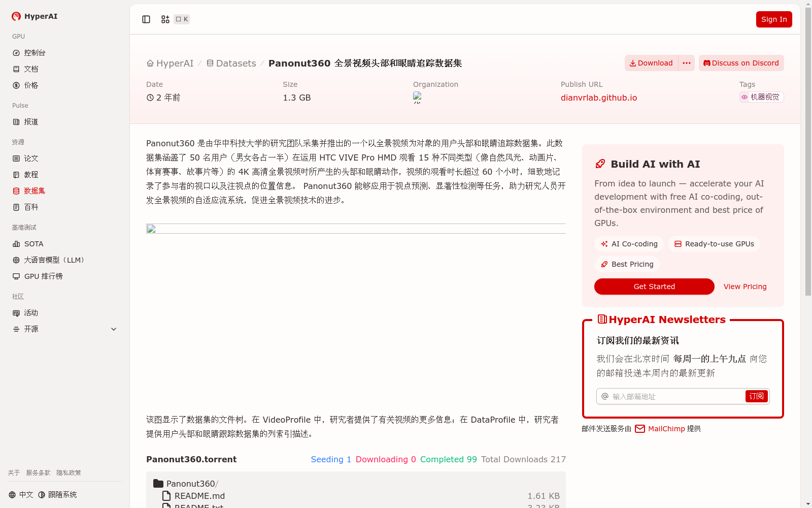Click the clock icon next to 2 年前
The height and width of the screenshot is (508, 812).
(x=150, y=98)
